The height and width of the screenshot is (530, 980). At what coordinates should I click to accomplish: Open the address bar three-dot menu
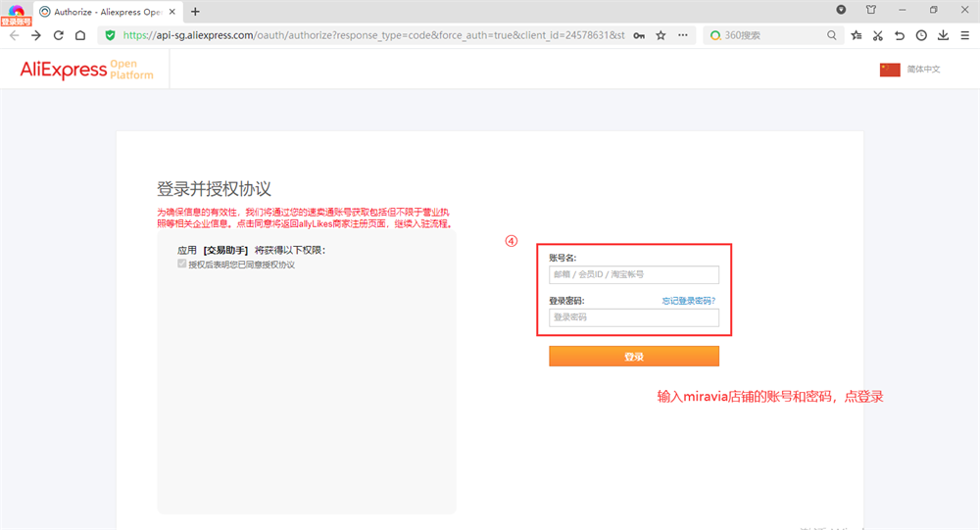682,35
